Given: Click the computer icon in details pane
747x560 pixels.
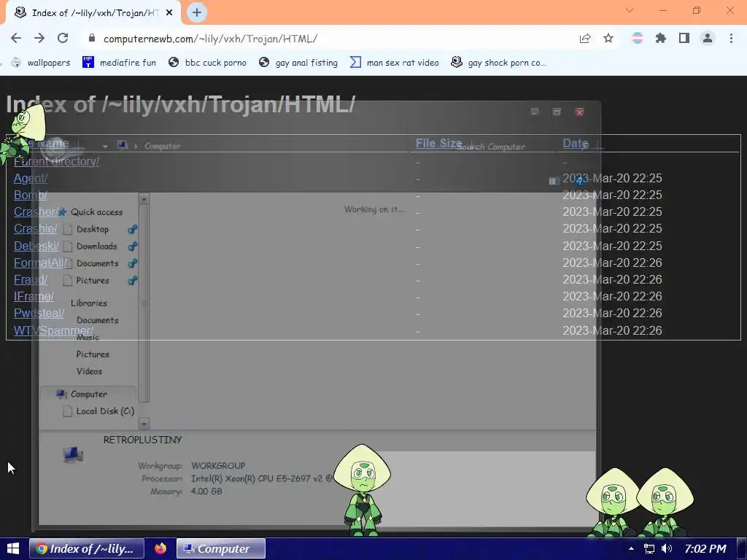Looking at the screenshot, I should [72, 455].
